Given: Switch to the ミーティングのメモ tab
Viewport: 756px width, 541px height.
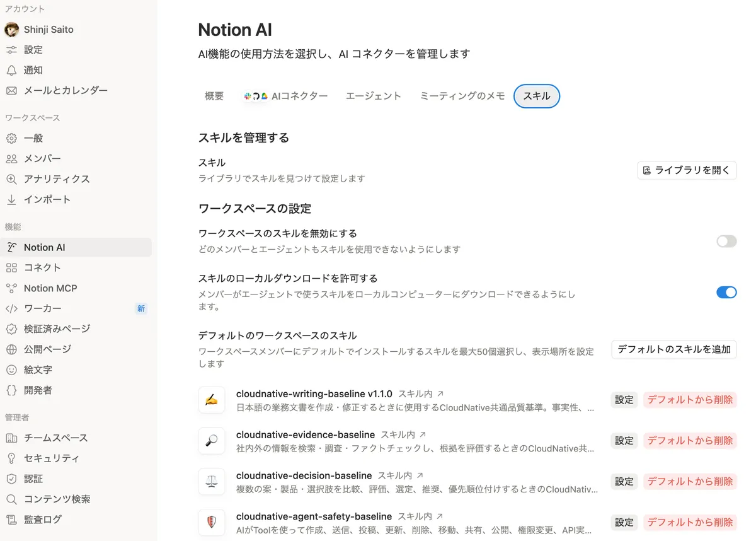Looking at the screenshot, I should tap(462, 96).
